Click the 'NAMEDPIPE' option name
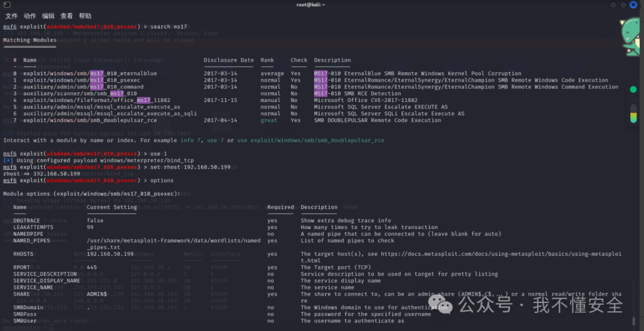The height and width of the screenshot is (331, 644). click(x=29, y=234)
